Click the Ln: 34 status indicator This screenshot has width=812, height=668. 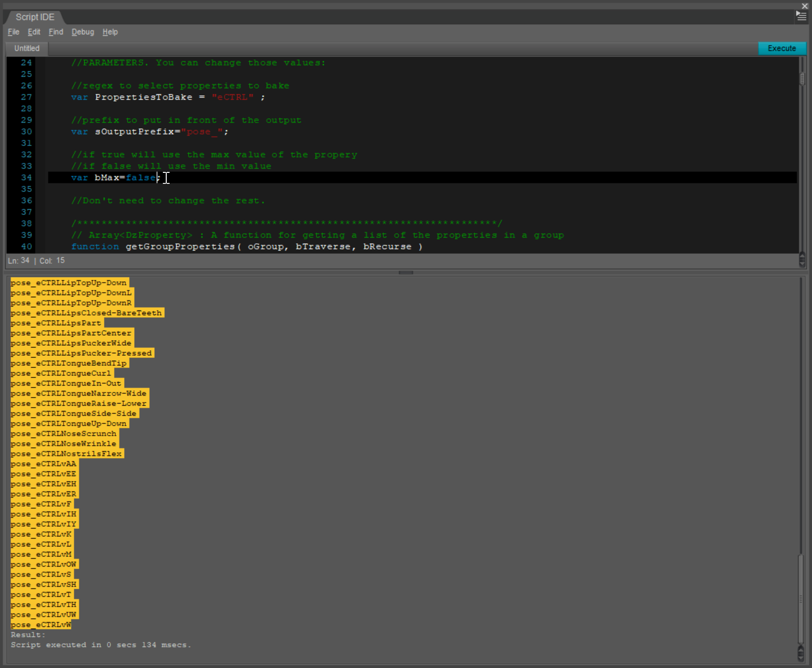pos(19,260)
